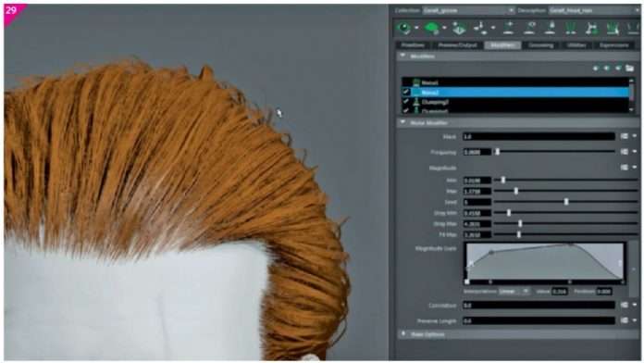Viewport: 644px width, 363px height.
Task: Click expression editor icon beside Frequency slider
Action: [625, 152]
